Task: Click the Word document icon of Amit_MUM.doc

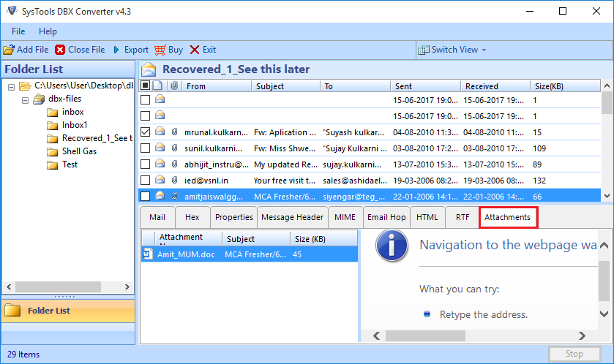Action: [147, 254]
